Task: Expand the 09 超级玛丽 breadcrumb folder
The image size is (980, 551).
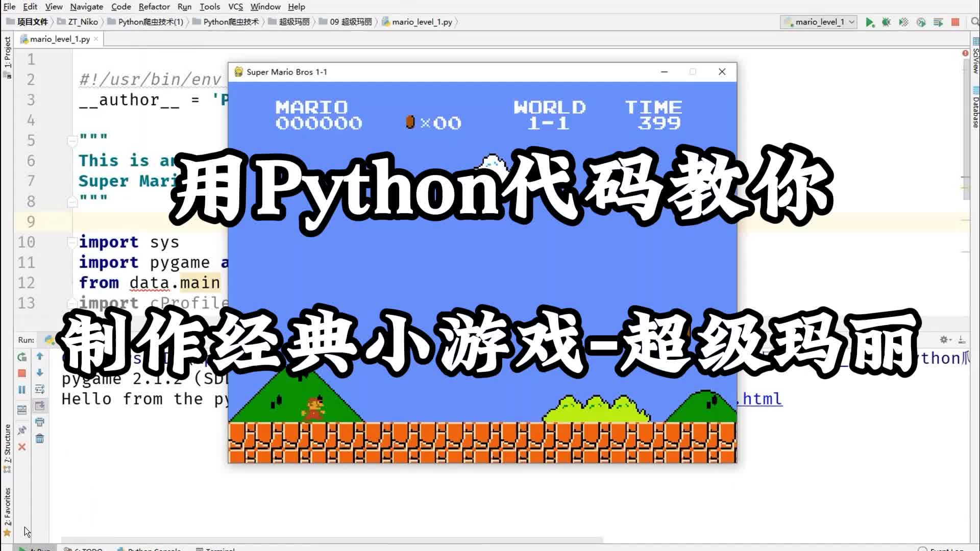Action: tap(347, 22)
